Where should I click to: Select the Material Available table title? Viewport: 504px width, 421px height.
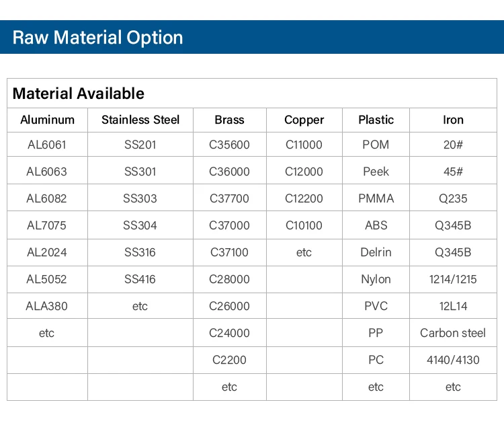click(x=78, y=93)
